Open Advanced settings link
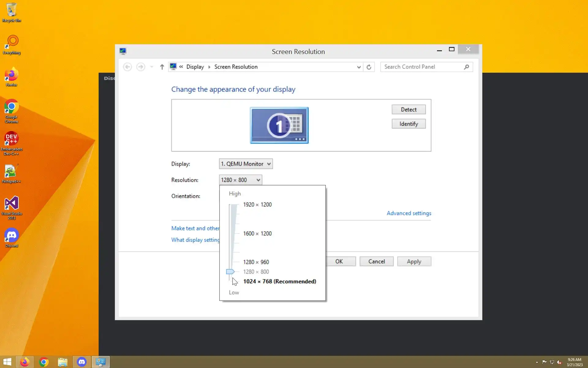 (409, 213)
